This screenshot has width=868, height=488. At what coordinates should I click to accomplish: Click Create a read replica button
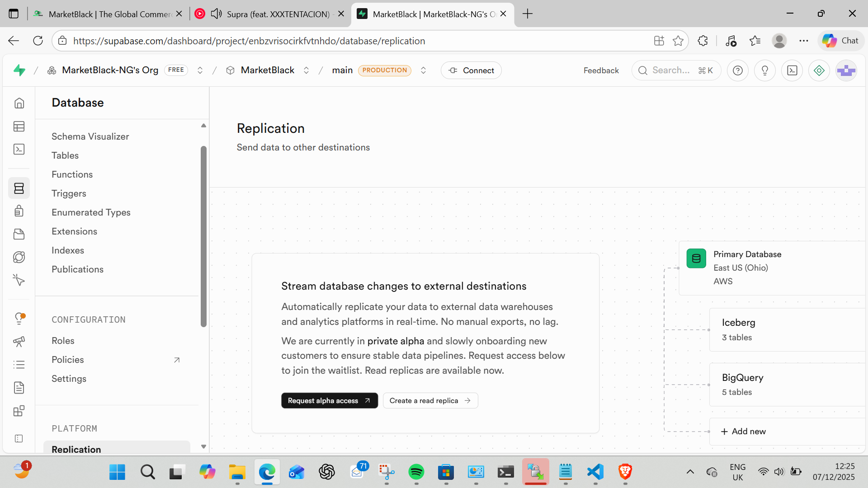tap(430, 401)
